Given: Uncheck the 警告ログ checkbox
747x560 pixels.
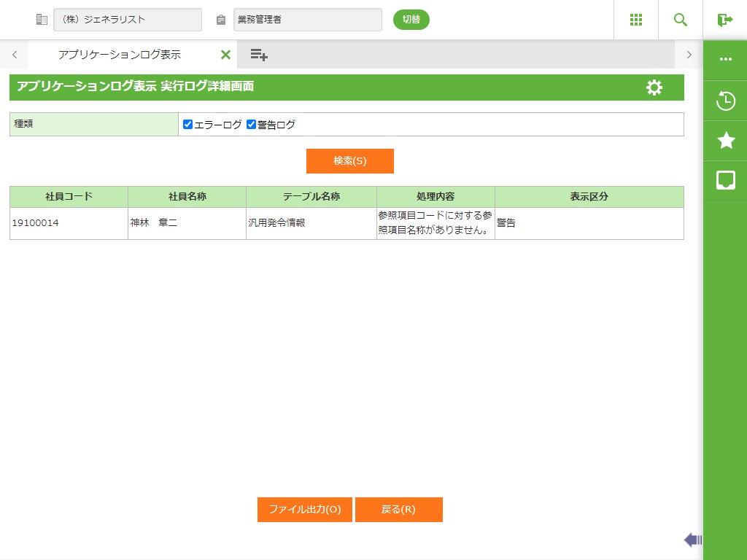Looking at the screenshot, I should 252,125.
